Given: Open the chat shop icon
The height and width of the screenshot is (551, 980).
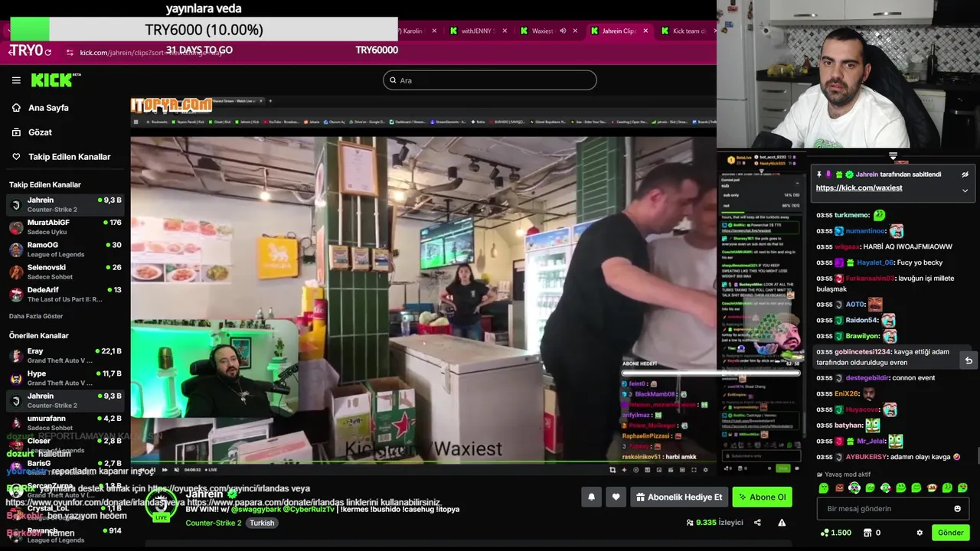Looking at the screenshot, I should pyautogui.click(x=867, y=533).
